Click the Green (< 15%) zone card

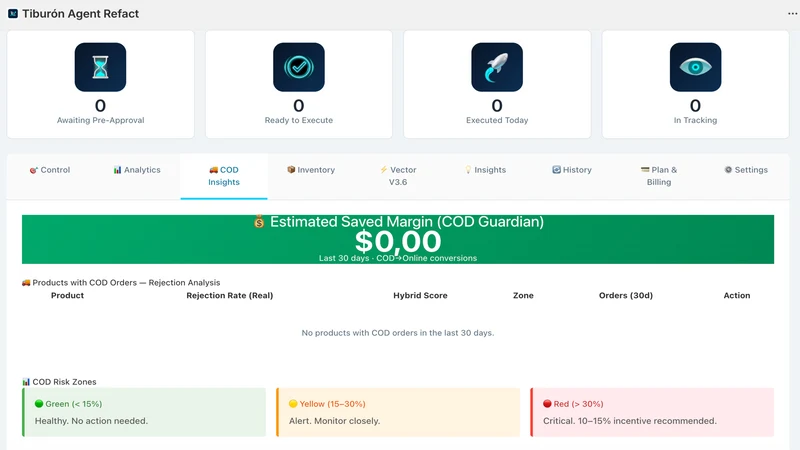pyautogui.click(x=144, y=412)
